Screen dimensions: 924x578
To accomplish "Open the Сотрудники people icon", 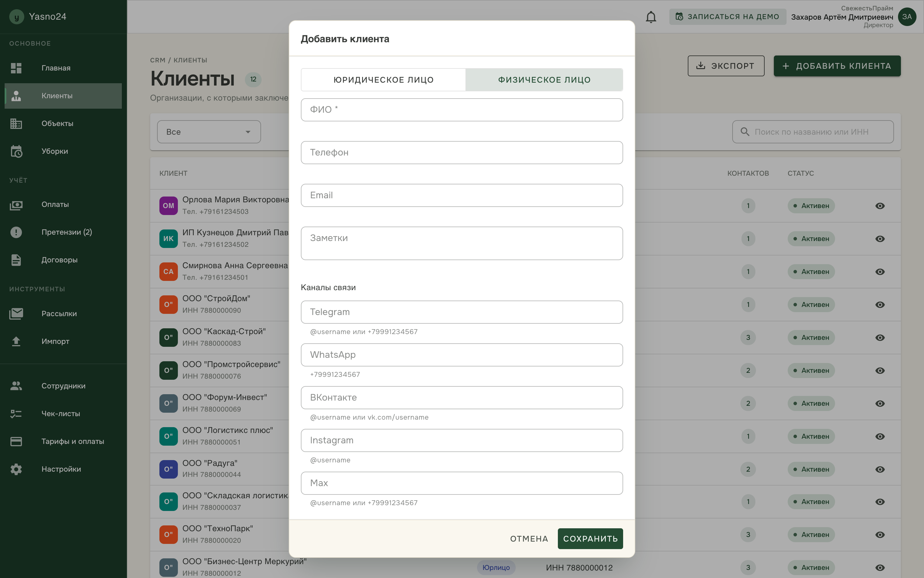I will coord(16,386).
